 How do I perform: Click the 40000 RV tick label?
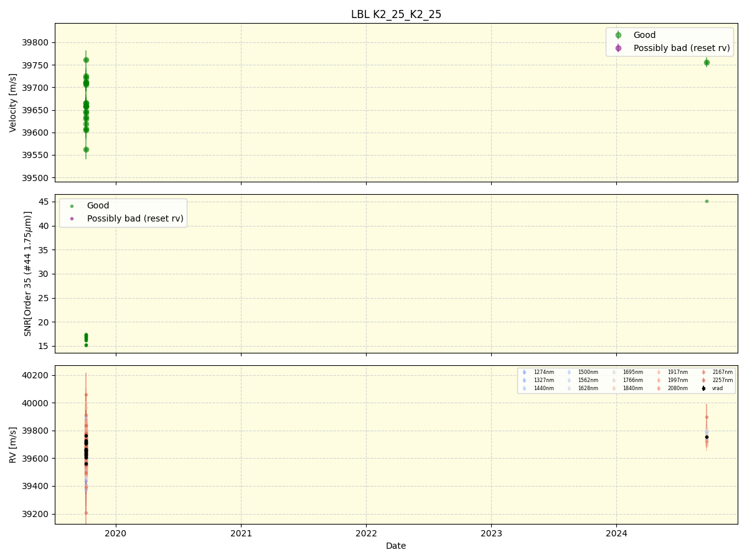(x=37, y=403)
